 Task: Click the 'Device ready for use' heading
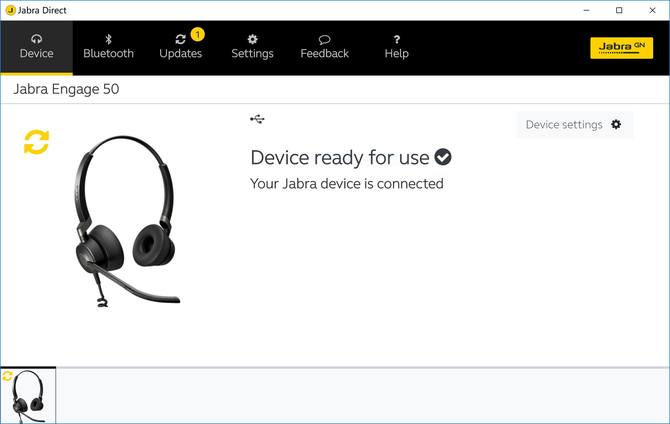coord(340,157)
